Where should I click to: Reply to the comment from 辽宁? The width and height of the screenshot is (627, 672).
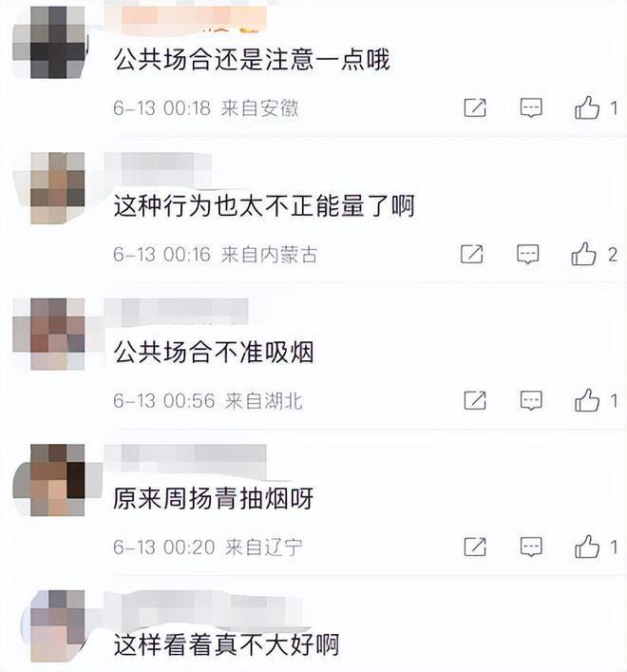[531, 547]
